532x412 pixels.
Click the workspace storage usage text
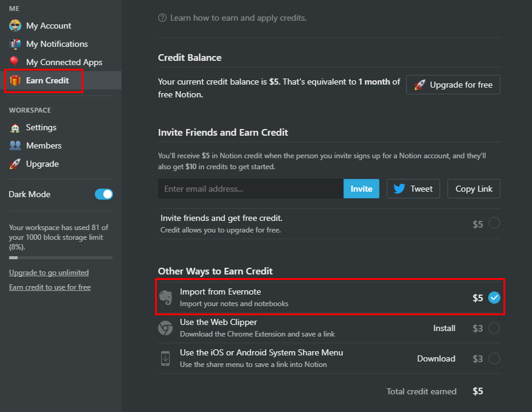pyautogui.click(x=58, y=237)
